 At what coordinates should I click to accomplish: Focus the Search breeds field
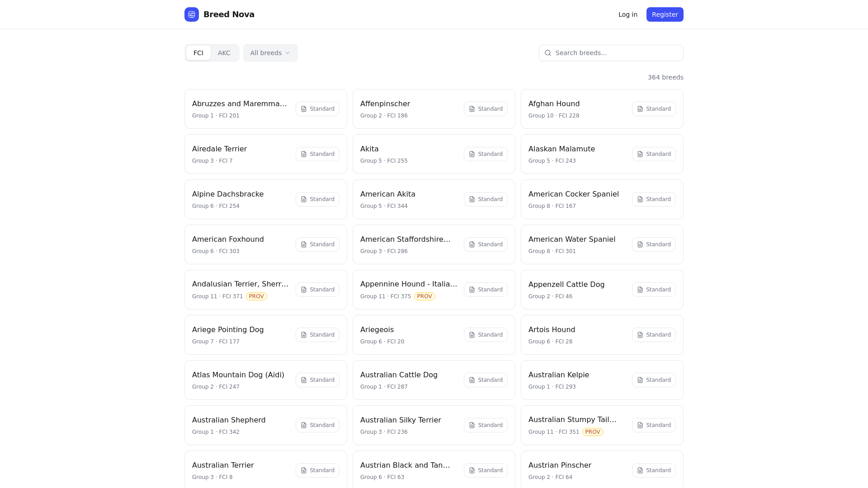pos(615,53)
